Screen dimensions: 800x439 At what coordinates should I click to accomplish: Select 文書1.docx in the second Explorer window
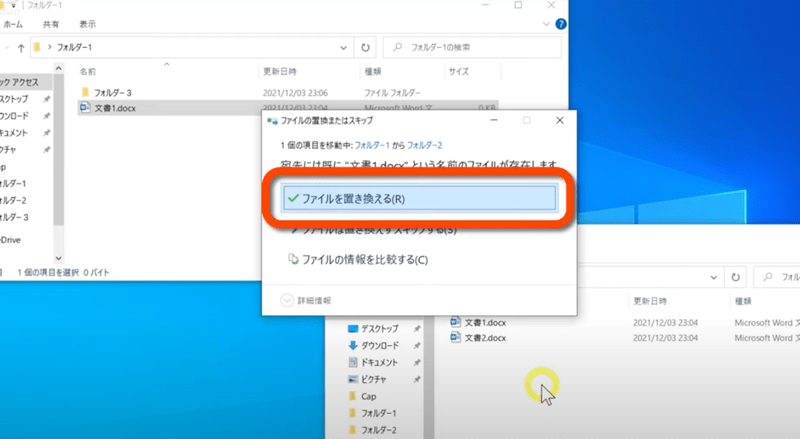(x=485, y=322)
